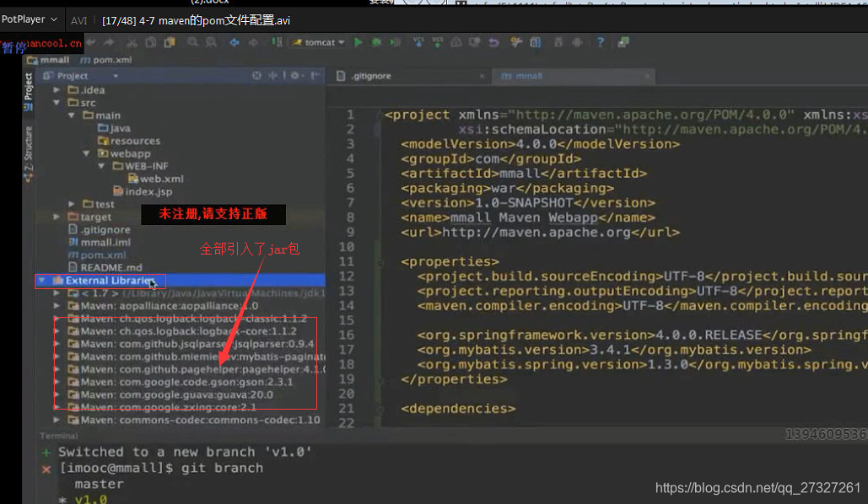This screenshot has width=868, height=504.
Task: Click the VCS Commit Changes icon
Action: coord(437,43)
